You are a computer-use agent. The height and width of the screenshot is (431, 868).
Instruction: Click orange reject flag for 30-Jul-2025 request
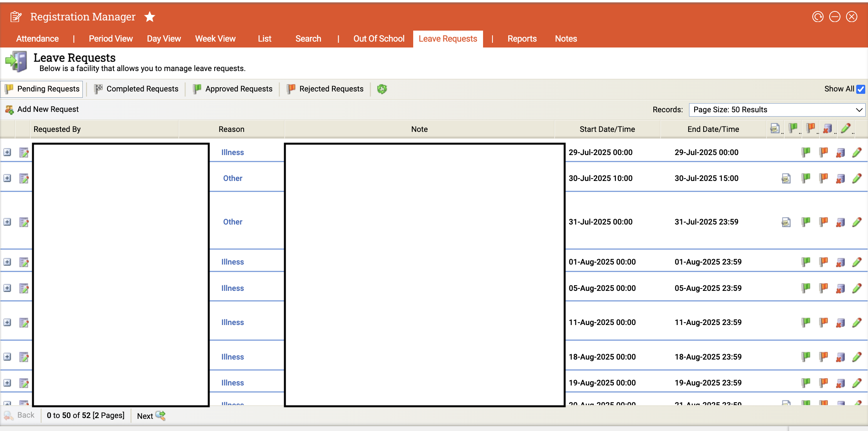tap(823, 178)
